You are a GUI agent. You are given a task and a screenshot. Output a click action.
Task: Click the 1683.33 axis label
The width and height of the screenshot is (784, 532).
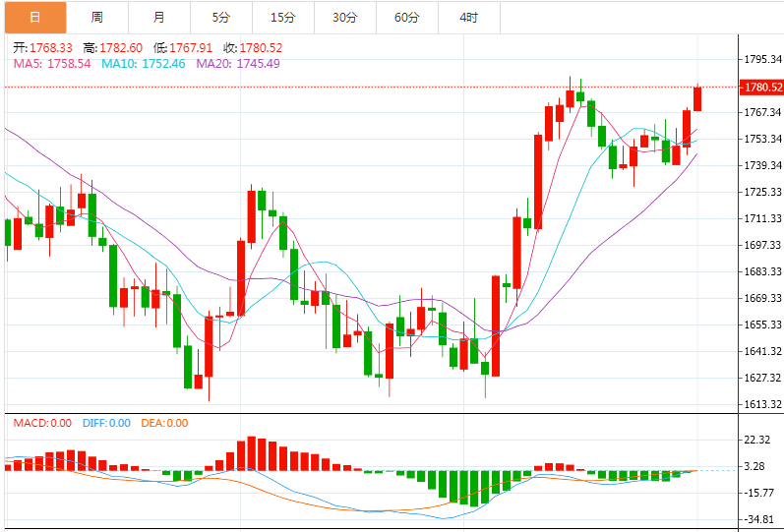pos(763,271)
